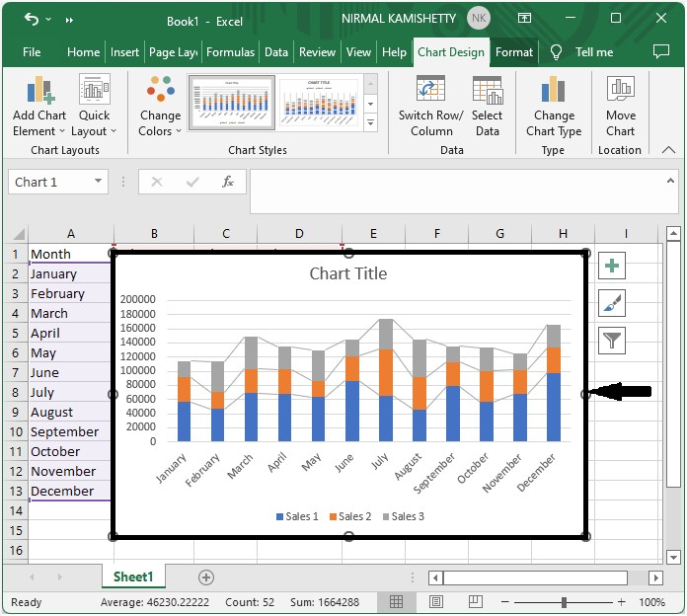Click the Sales 2 legend entry
This screenshot has width=687, height=616.
tap(350, 516)
